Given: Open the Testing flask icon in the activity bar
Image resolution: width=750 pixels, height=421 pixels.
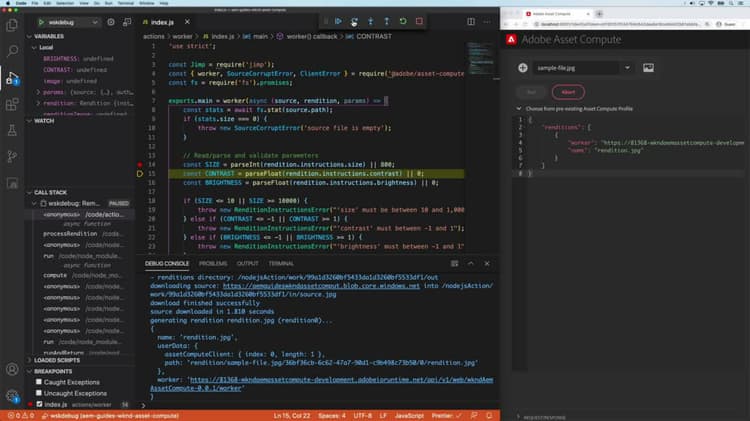Looking at the screenshot, I should coord(12,130).
